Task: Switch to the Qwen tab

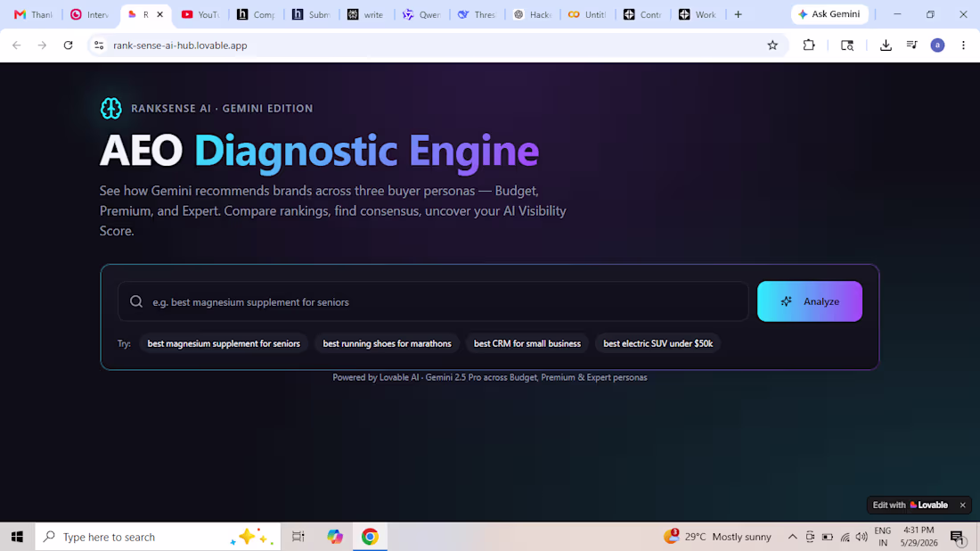Action: pyautogui.click(x=421, y=14)
